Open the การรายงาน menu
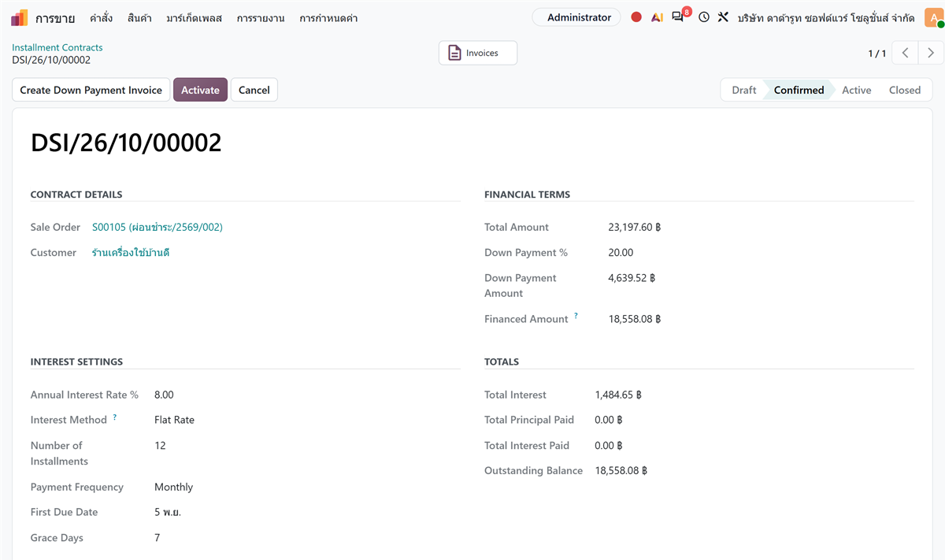The width and height of the screenshot is (945, 560). pyautogui.click(x=261, y=17)
